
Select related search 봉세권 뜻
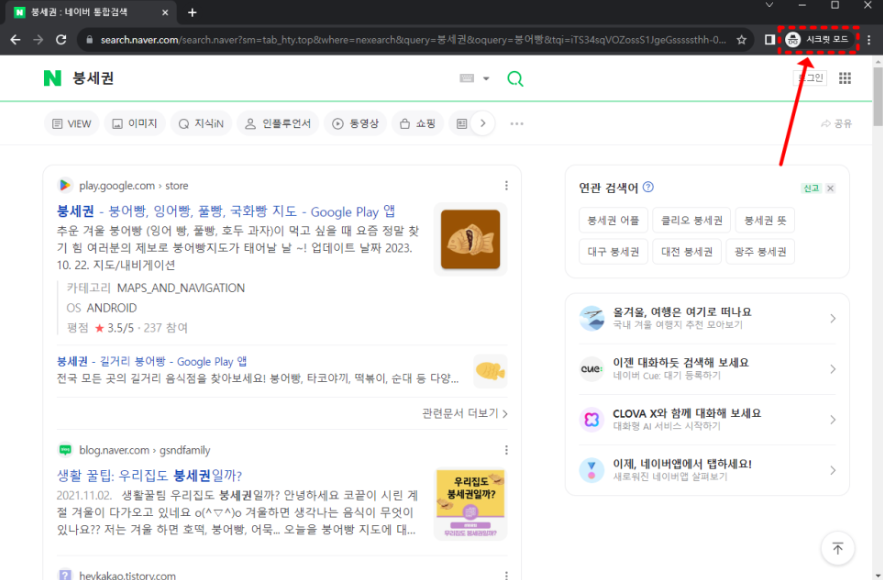765,220
